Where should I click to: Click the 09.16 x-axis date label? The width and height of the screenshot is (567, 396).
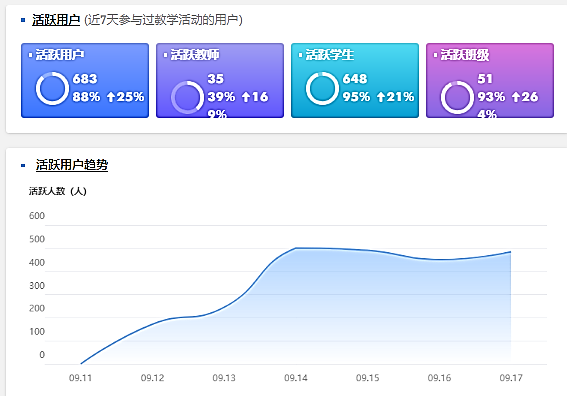pyautogui.click(x=439, y=378)
